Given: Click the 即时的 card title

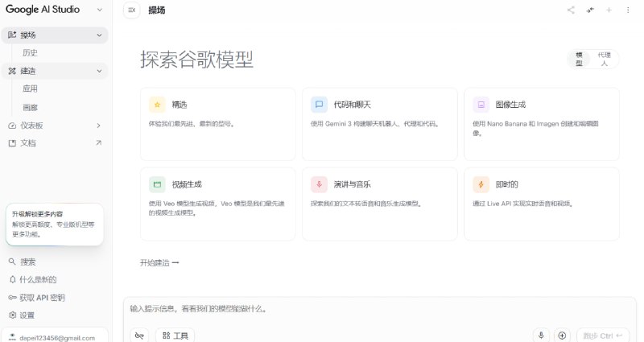Looking at the screenshot, I should 507,184.
